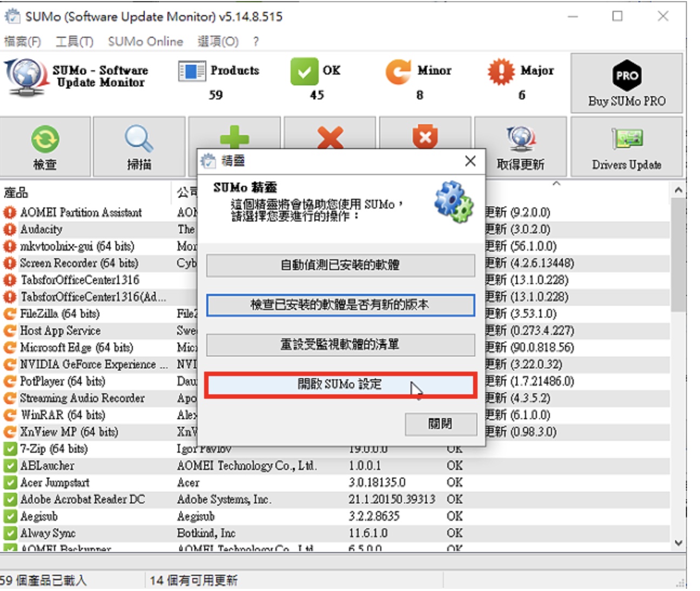The height and width of the screenshot is (591, 700).
Task: Click the orange icon beside FileZilla
Action: (10, 314)
